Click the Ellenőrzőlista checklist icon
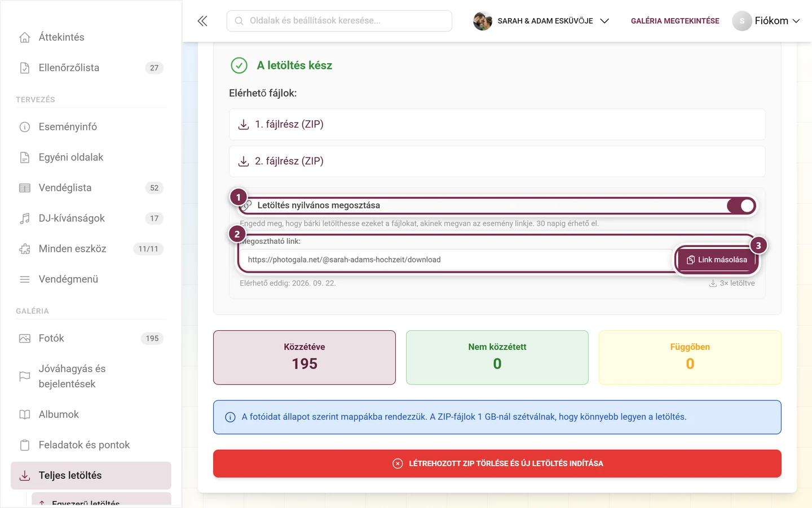The image size is (812, 508). pyautogui.click(x=25, y=68)
